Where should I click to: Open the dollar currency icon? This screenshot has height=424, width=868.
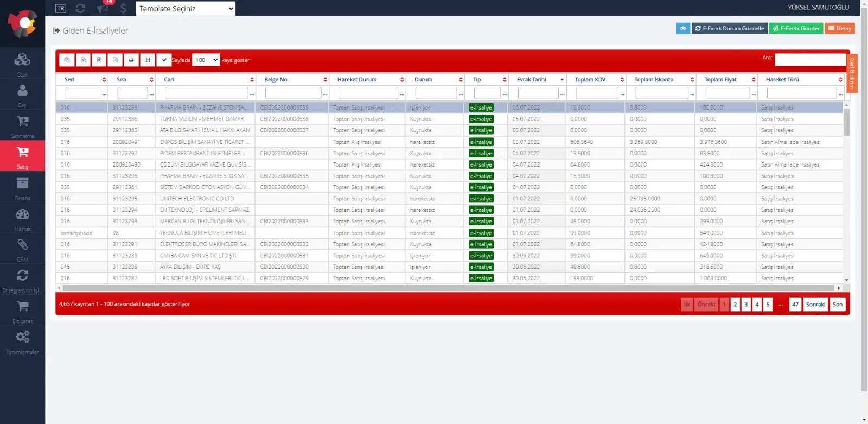tap(123, 8)
